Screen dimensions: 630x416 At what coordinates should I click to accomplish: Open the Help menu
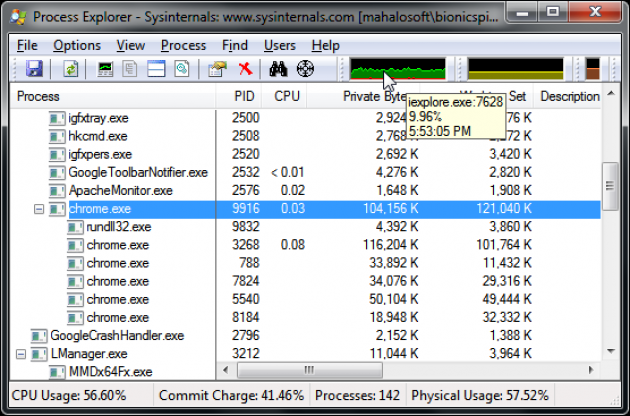pyautogui.click(x=325, y=45)
